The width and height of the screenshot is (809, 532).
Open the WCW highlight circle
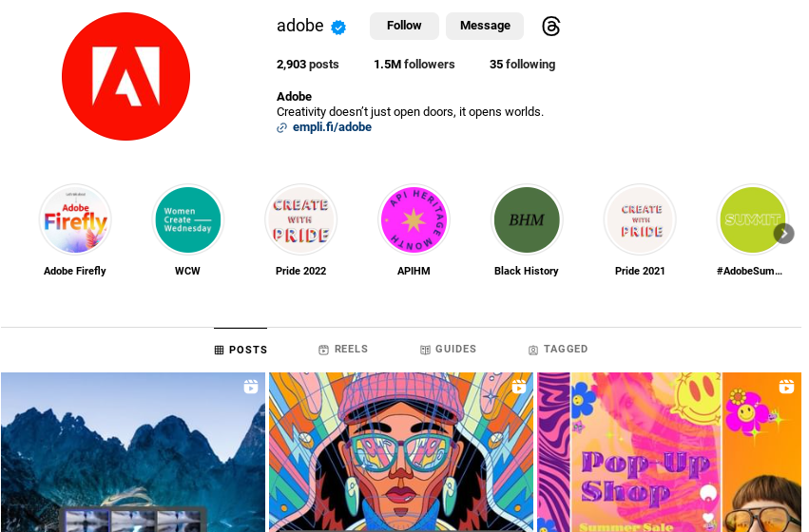point(188,220)
